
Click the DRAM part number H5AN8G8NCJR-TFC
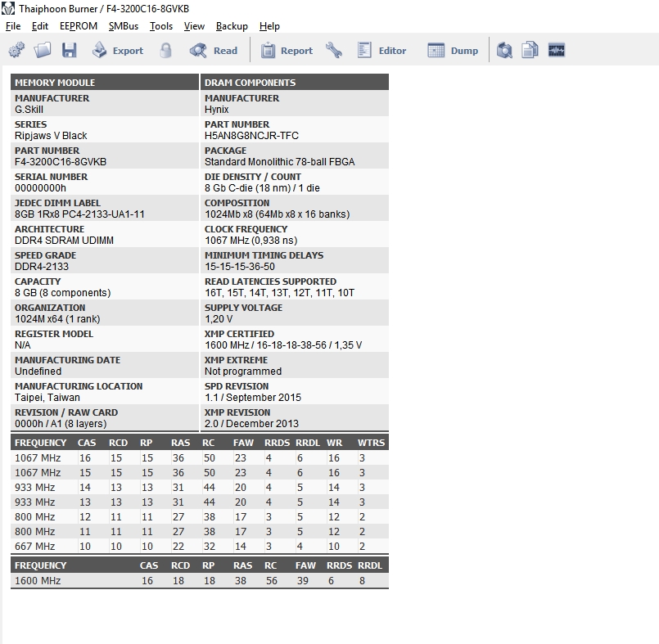pos(251,136)
